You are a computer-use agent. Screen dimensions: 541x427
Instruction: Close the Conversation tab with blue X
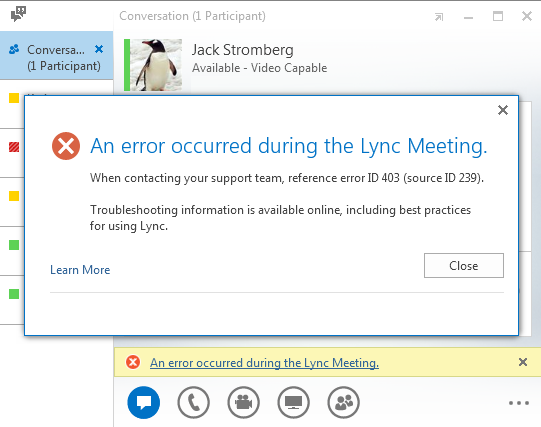[x=99, y=49]
